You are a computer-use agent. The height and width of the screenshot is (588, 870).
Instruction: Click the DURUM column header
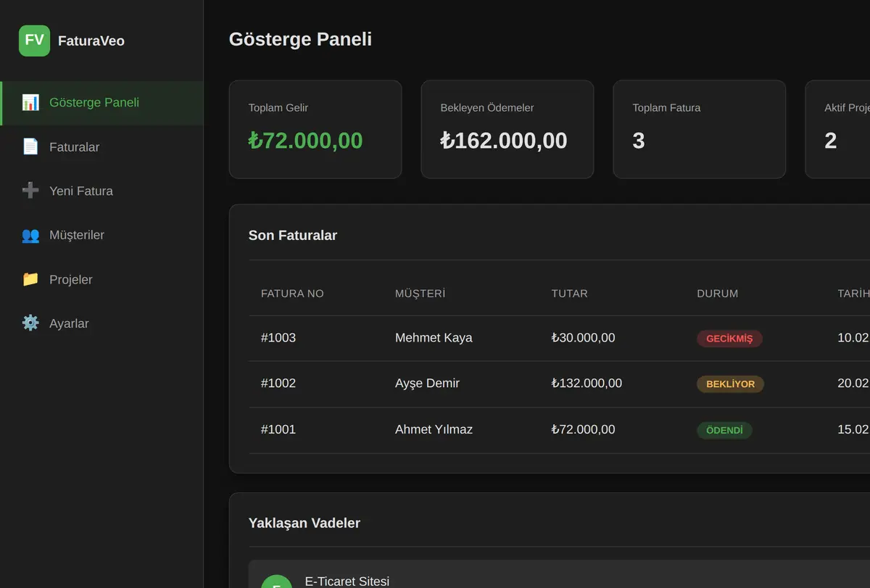tap(718, 294)
